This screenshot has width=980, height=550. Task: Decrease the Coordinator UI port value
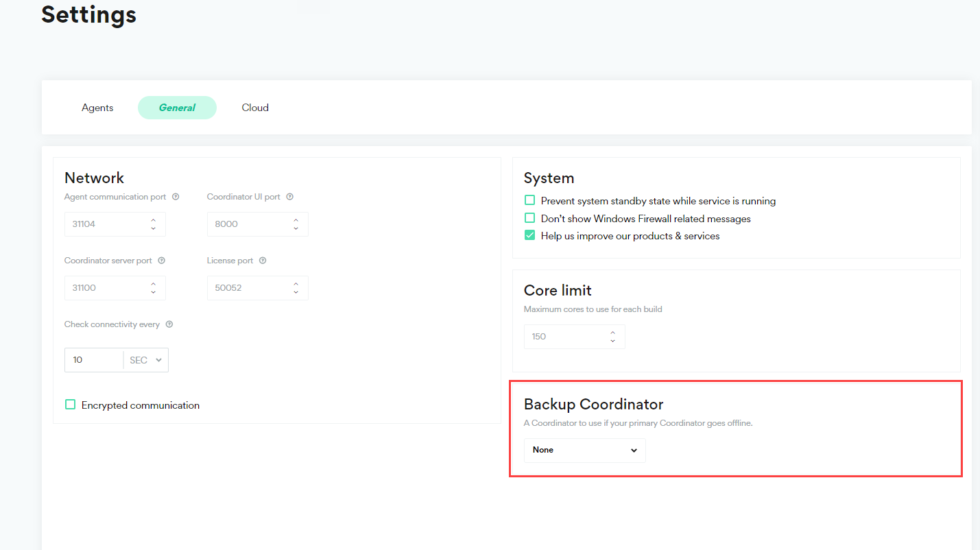pos(296,228)
